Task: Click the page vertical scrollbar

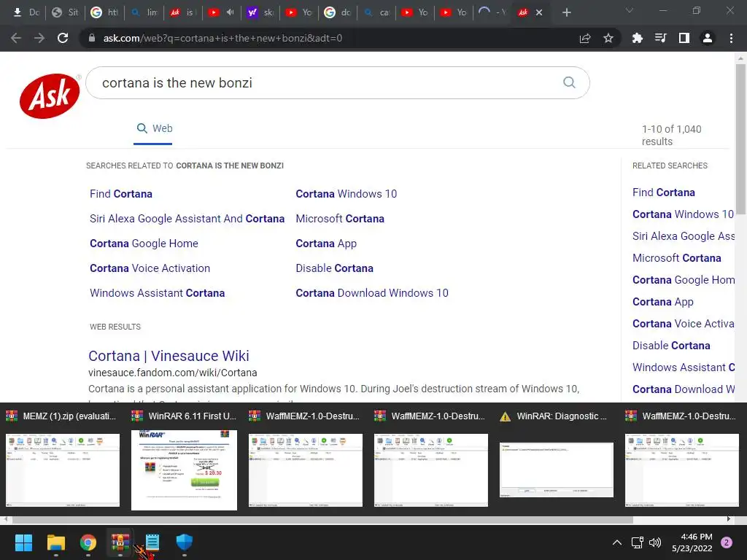Action: [740, 139]
